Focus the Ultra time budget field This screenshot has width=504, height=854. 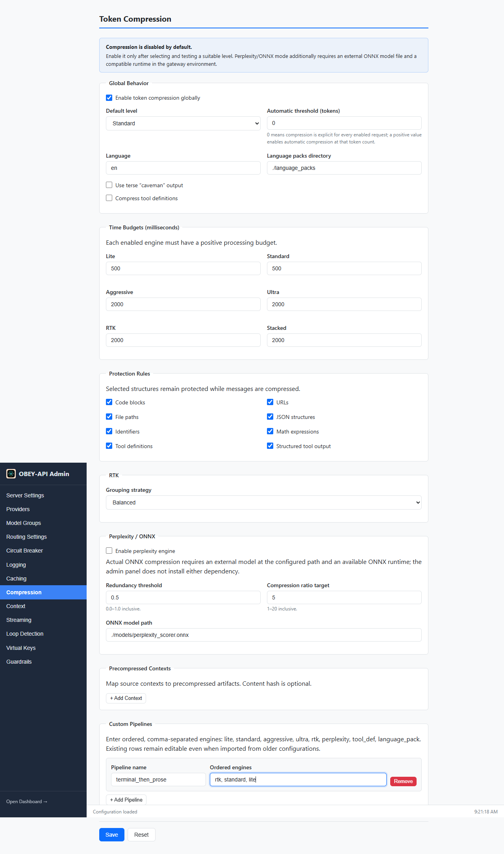344,304
